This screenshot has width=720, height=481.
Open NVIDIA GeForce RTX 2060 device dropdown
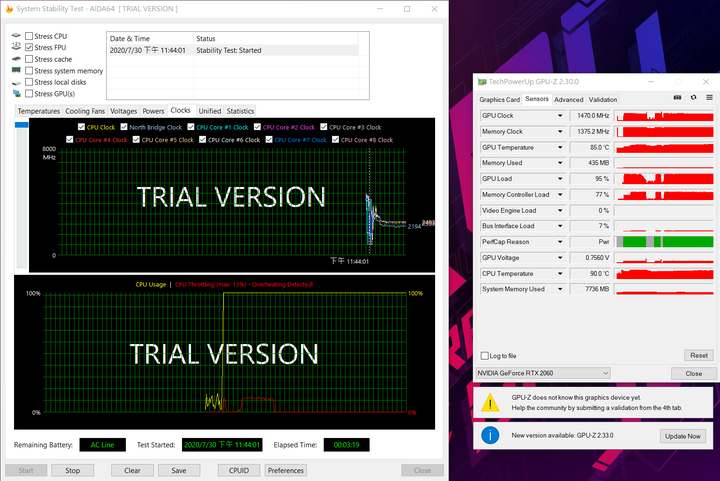point(543,373)
